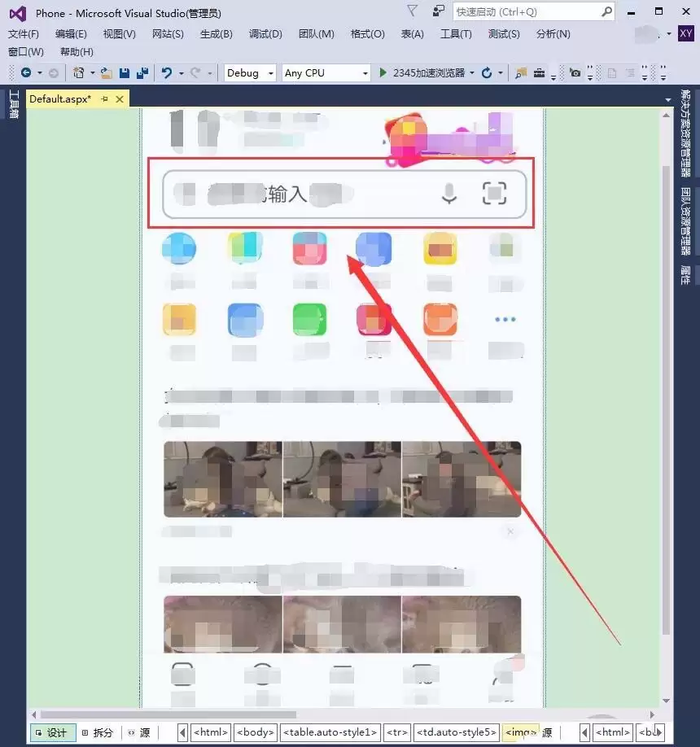This screenshot has height=747, width=700.
Task: Select the <img> tag in tag navigator
Action: (x=518, y=732)
